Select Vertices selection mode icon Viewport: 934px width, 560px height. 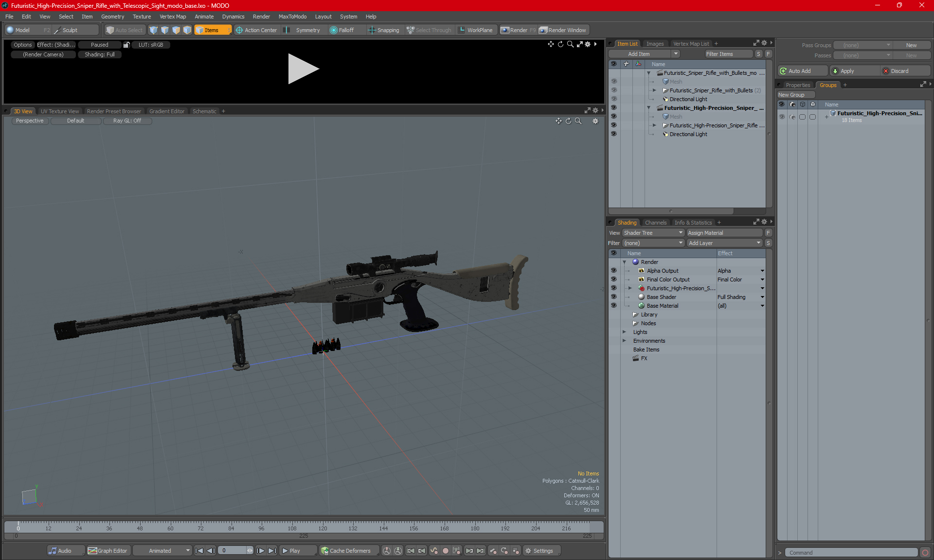tap(154, 30)
